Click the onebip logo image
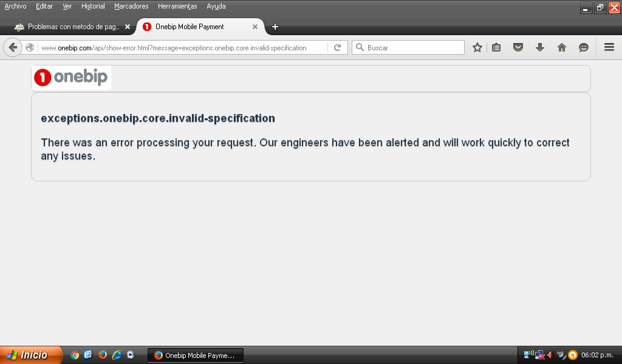Screen dimensions: 622x364 tap(72, 77)
